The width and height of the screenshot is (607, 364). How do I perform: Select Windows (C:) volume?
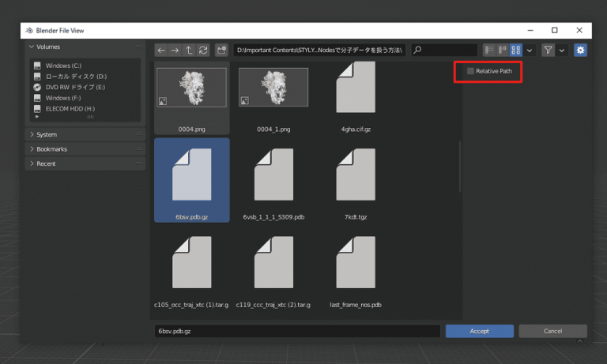point(63,65)
